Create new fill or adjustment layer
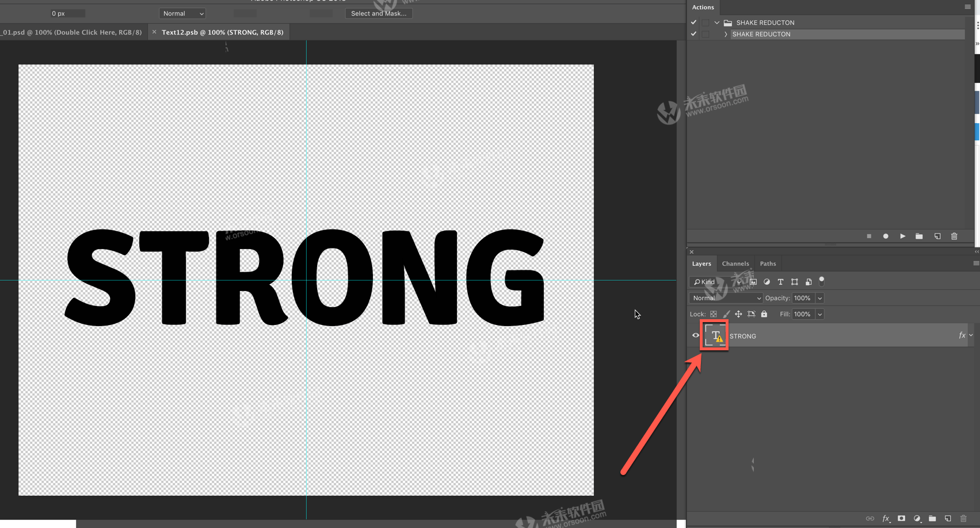The image size is (980, 528). click(x=917, y=519)
